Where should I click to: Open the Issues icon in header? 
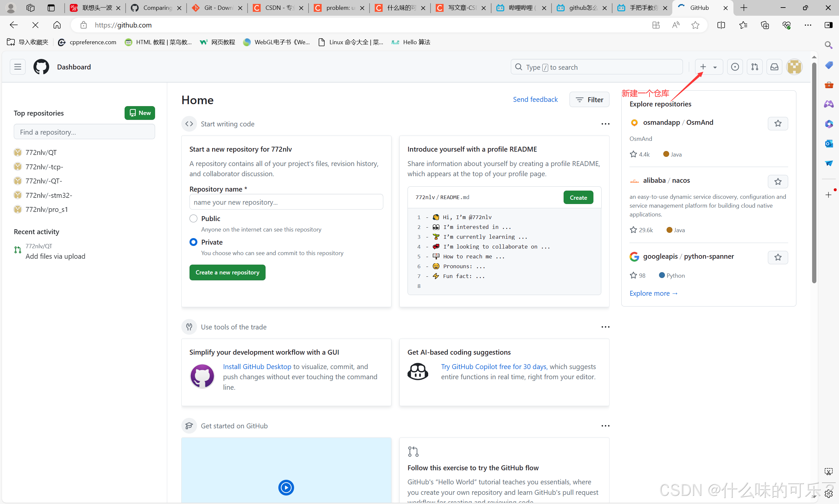tap(735, 67)
